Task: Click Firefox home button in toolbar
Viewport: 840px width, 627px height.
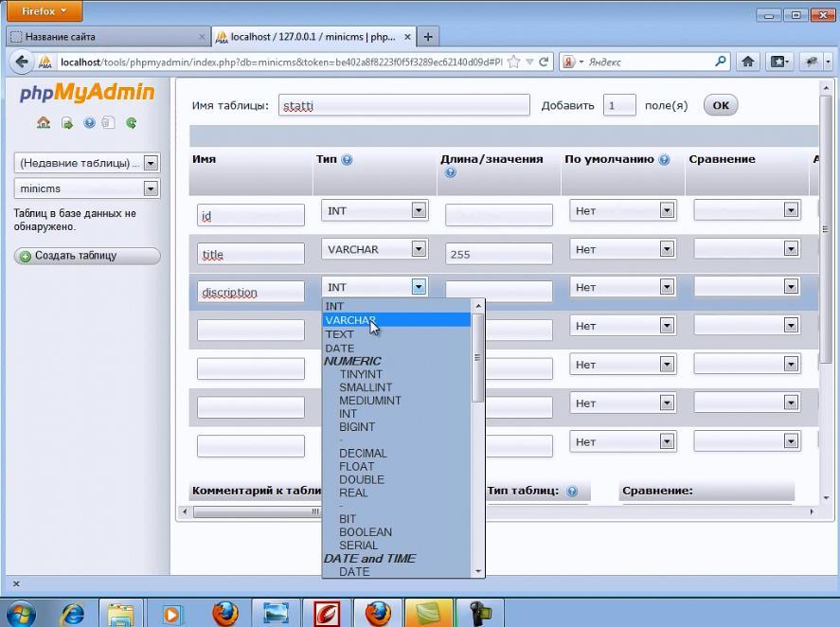Action: 748,63
